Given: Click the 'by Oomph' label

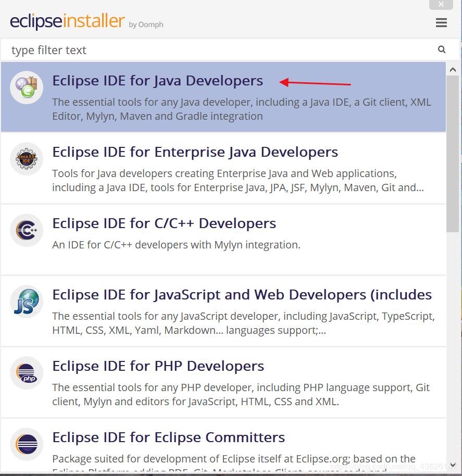Looking at the screenshot, I should click(x=146, y=24).
